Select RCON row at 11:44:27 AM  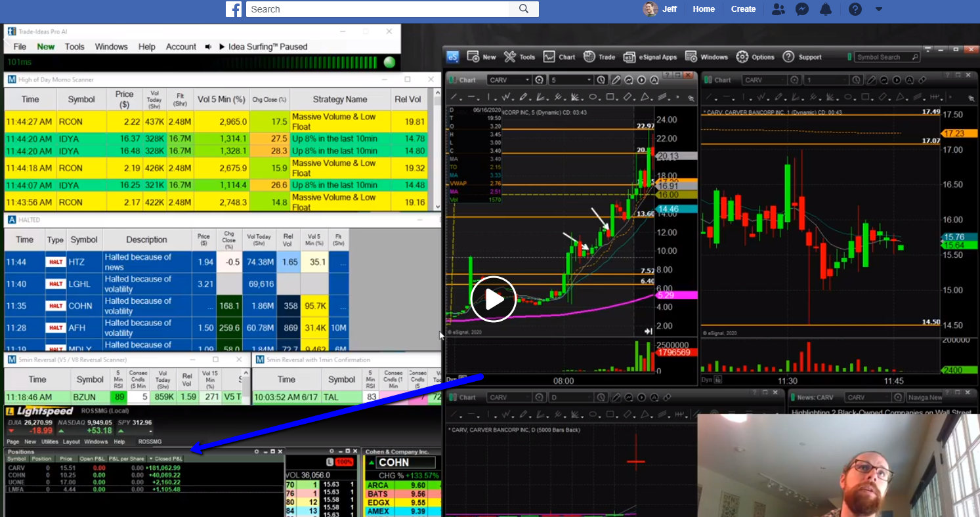(216, 121)
